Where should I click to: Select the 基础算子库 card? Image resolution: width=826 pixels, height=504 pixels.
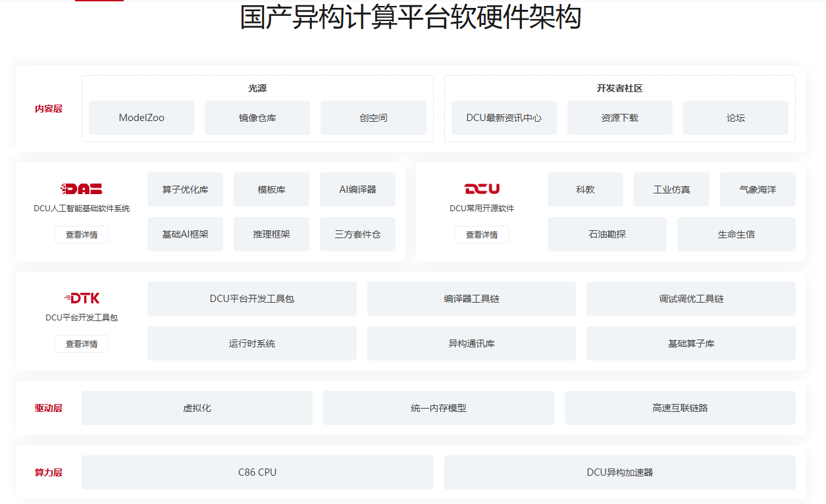click(691, 343)
